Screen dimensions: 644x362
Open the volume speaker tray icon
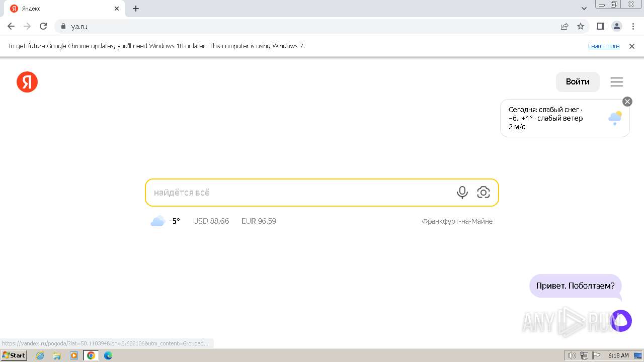572,355
